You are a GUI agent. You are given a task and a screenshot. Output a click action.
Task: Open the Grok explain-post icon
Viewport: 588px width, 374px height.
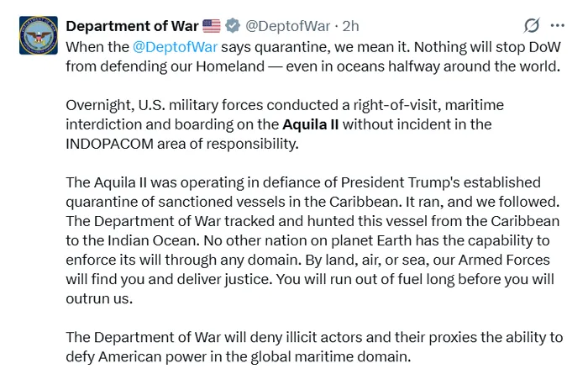(531, 25)
